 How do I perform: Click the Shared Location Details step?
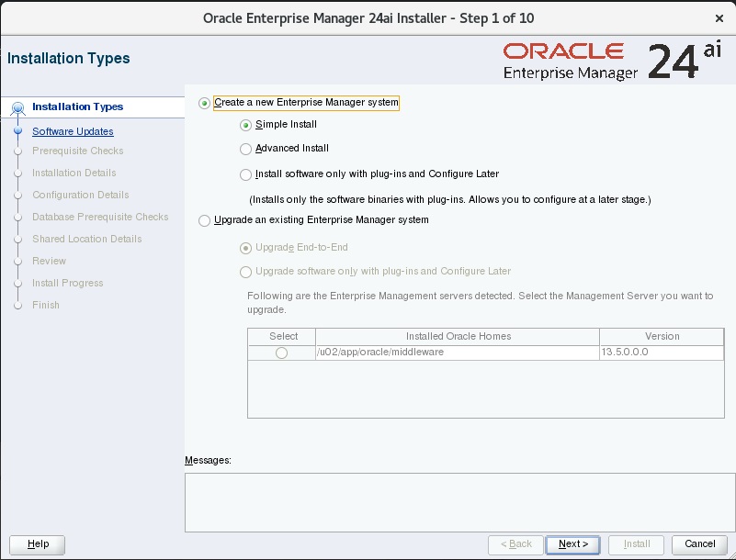(87, 239)
